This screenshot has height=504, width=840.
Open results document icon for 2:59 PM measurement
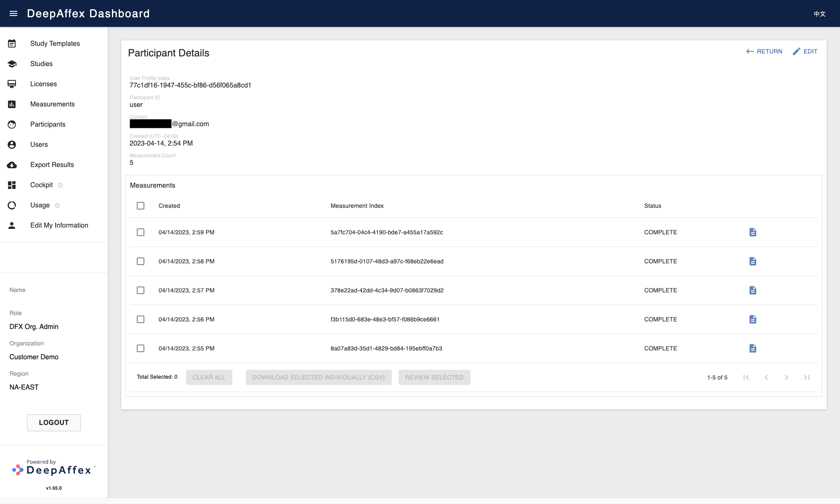tap(753, 232)
